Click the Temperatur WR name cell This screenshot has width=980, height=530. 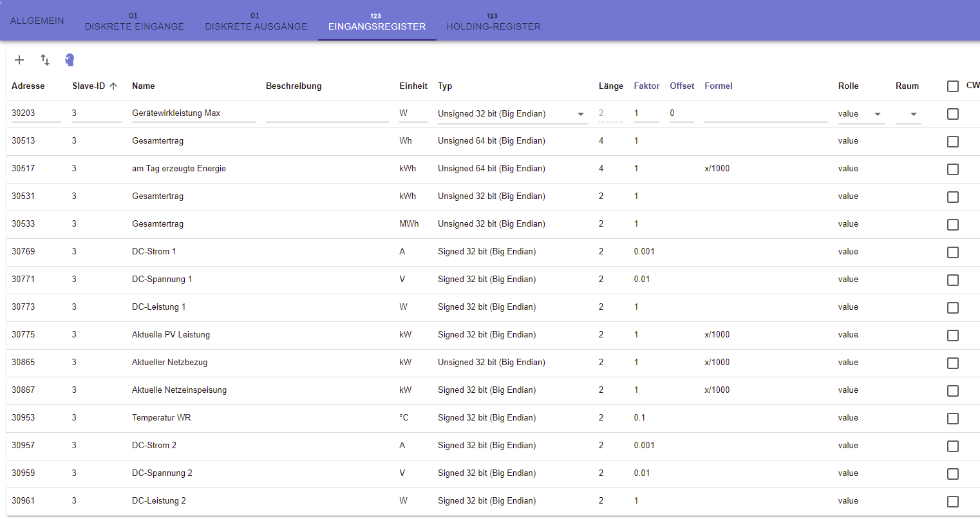pos(162,418)
